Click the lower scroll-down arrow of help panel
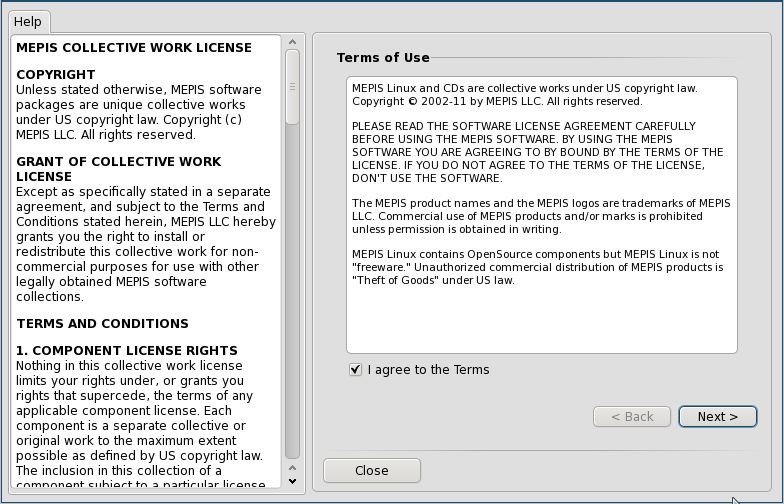The width and height of the screenshot is (784, 504). pos(292,482)
